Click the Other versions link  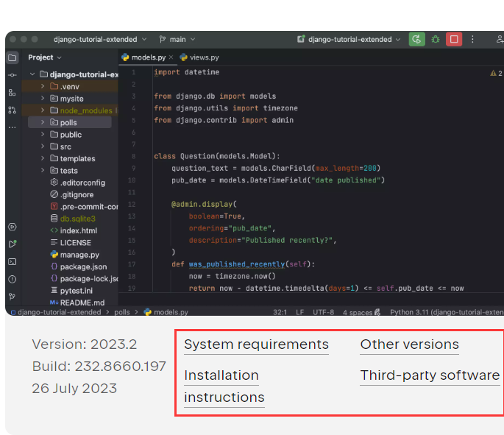pos(409,344)
